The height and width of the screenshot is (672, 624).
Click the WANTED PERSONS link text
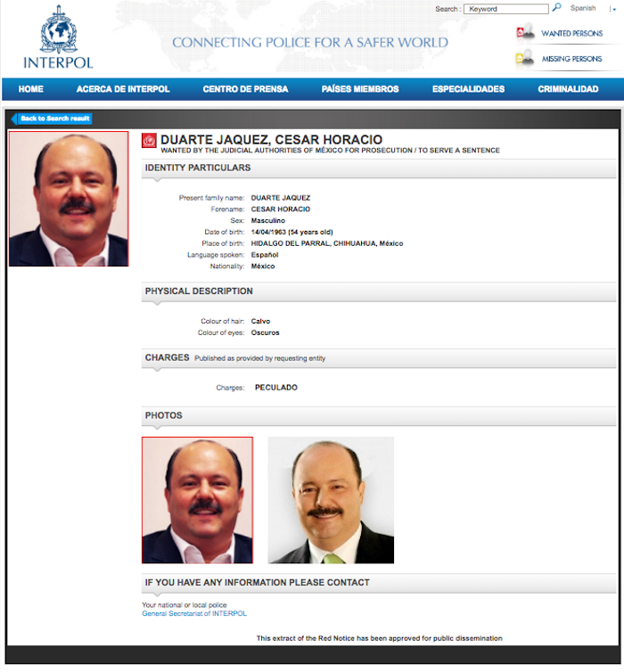pos(571,34)
